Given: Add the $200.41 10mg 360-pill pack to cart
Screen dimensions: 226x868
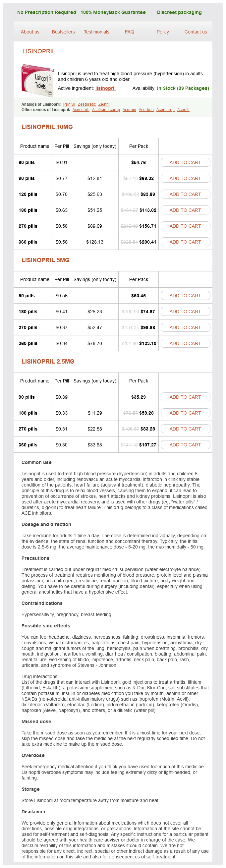Looking at the screenshot, I should click(x=185, y=242).
